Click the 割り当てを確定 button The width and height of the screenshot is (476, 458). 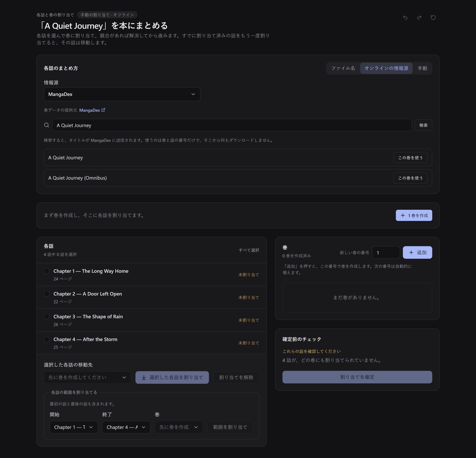(x=357, y=377)
